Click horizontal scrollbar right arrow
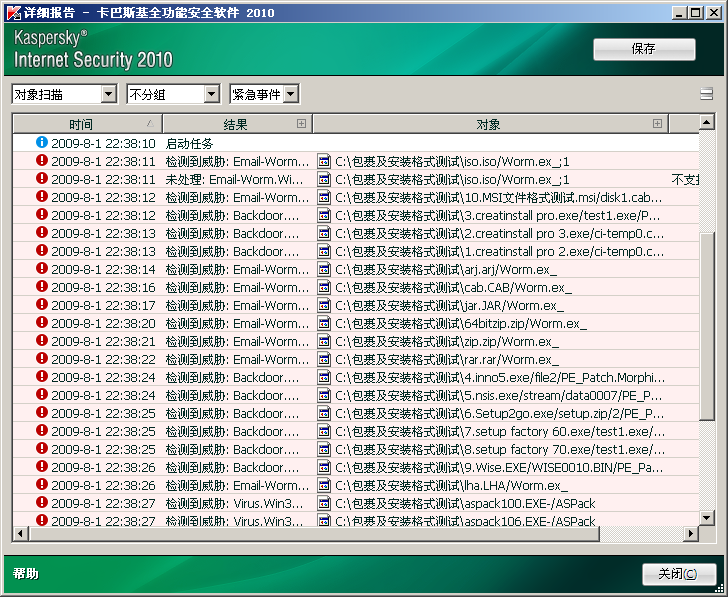Screen dimensions: 728x597 click(691, 534)
